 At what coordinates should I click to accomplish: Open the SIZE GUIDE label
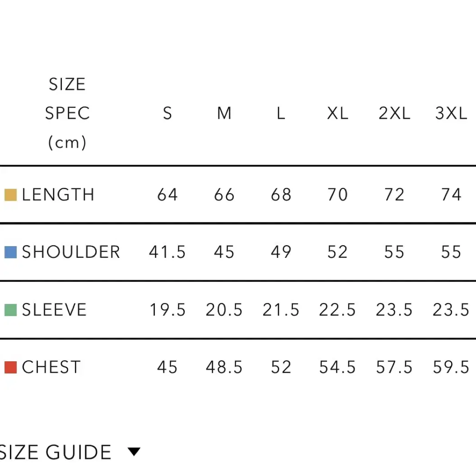pos(55,453)
